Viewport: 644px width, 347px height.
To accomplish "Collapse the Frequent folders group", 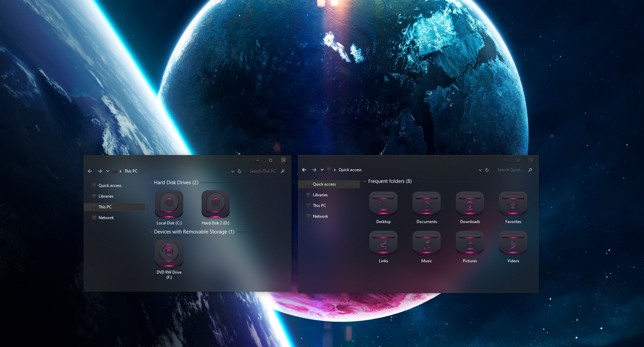I will [x=365, y=181].
